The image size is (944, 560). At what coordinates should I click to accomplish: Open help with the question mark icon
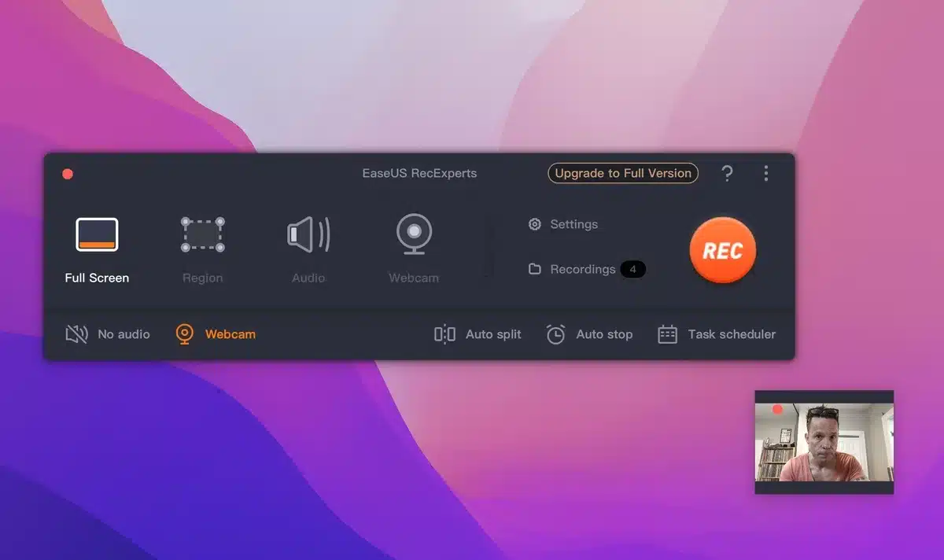pyautogui.click(x=727, y=174)
